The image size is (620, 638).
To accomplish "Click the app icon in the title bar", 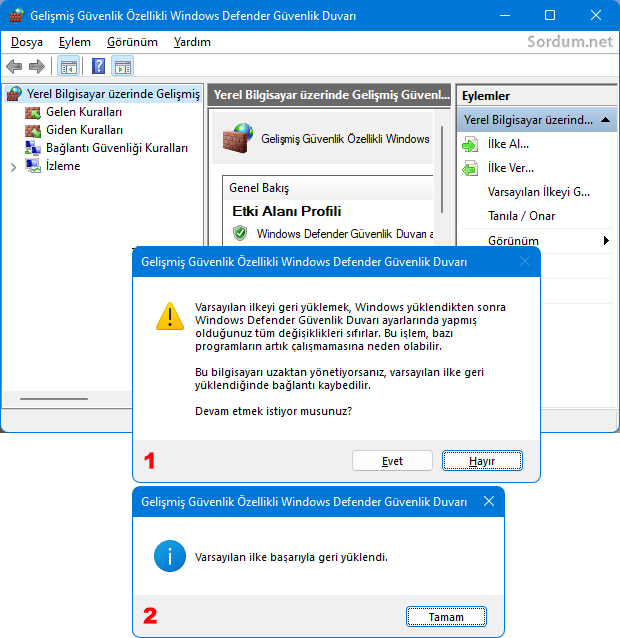I will [x=16, y=15].
